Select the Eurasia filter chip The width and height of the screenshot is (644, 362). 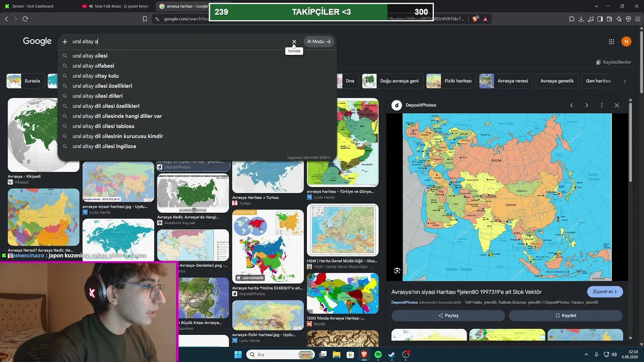(x=25, y=81)
